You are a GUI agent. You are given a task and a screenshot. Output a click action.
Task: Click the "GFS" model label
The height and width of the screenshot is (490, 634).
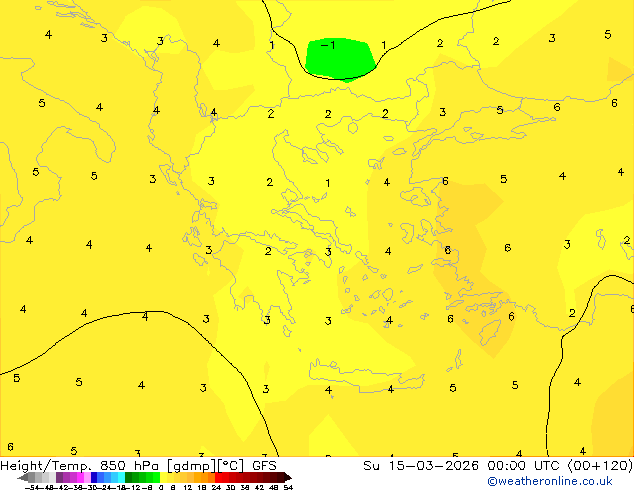[x=264, y=465]
